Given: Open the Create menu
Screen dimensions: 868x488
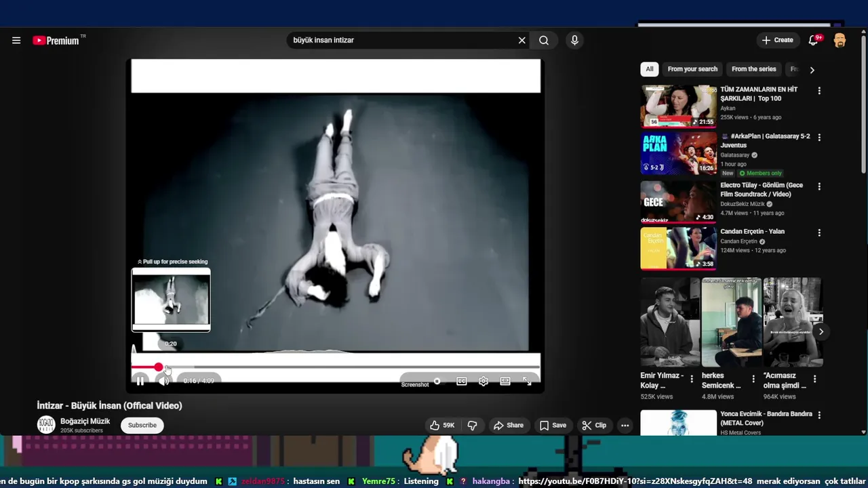Looking at the screenshot, I should click(x=777, y=40).
